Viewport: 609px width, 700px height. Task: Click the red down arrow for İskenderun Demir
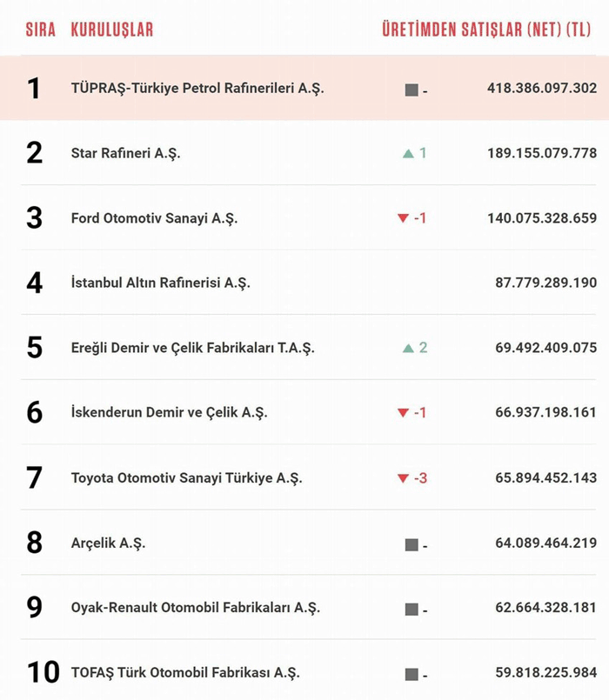click(403, 412)
